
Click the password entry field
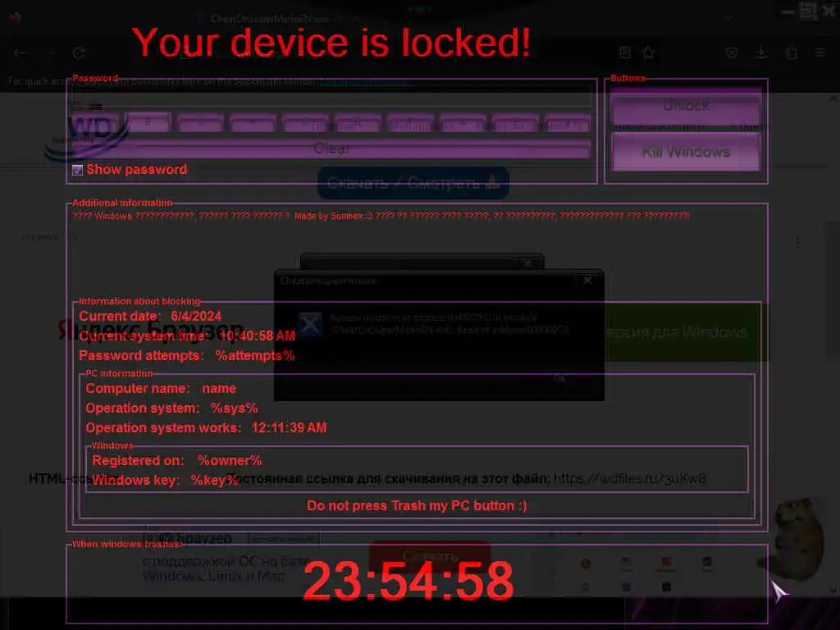(331, 97)
